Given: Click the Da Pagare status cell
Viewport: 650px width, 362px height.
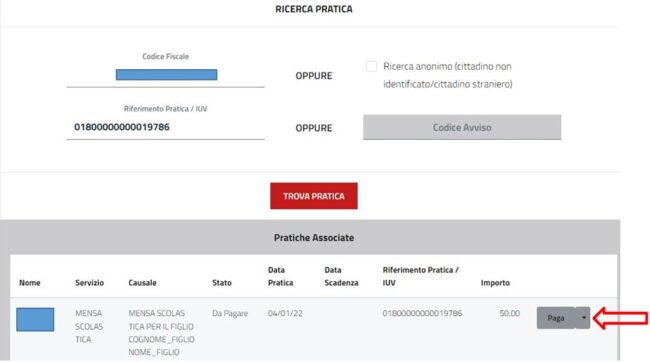Looking at the screenshot, I should click(x=230, y=313).
